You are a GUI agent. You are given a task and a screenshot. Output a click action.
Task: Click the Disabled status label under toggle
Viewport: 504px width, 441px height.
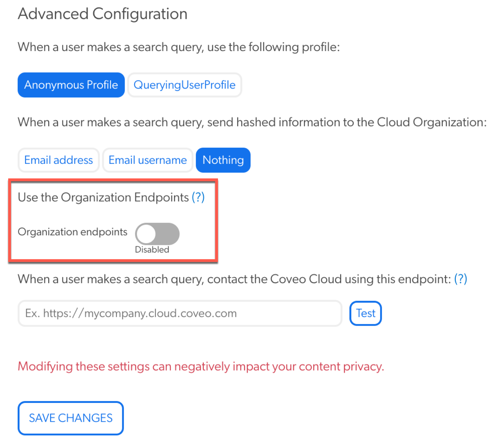tap(152, 249)
